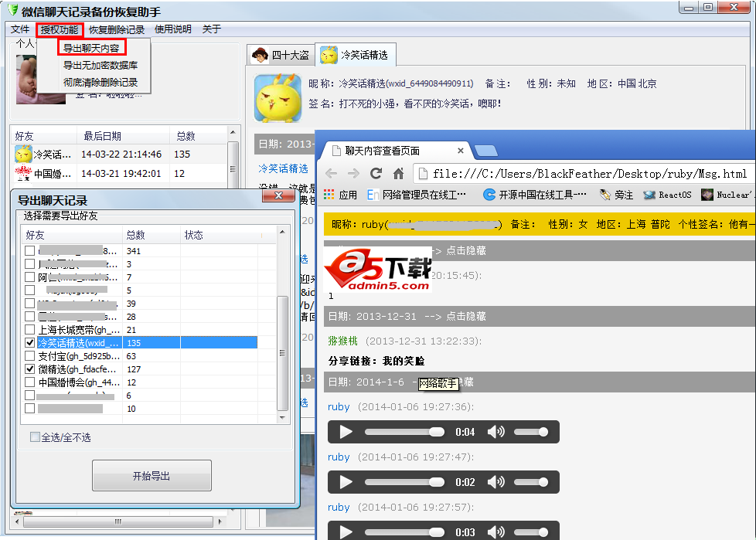
Task: Close the 聊天内容查看页面 browser tab
Action: pyautogui.click(x=461, y=151)
